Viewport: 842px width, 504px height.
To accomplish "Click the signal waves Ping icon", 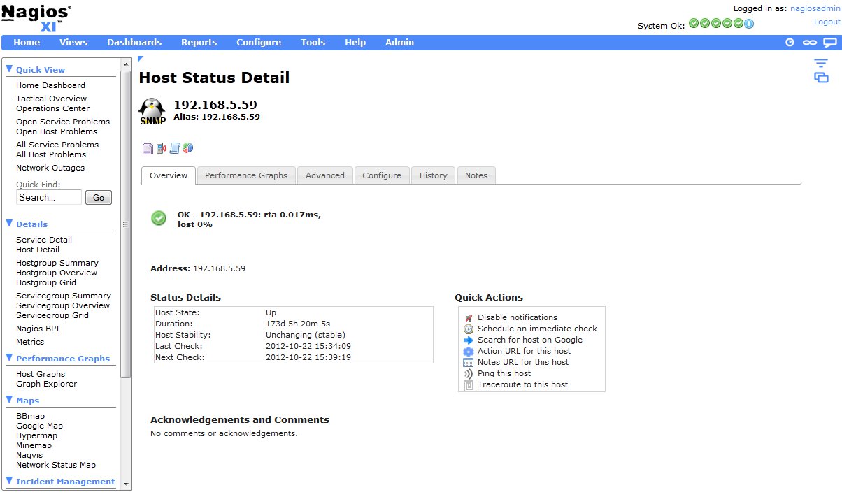I will (469, 373).
